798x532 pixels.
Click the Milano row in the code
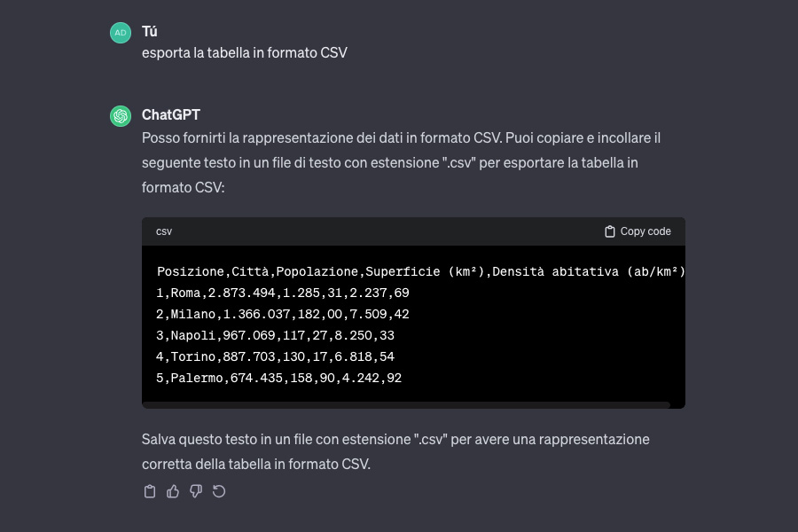coord(283,314)
